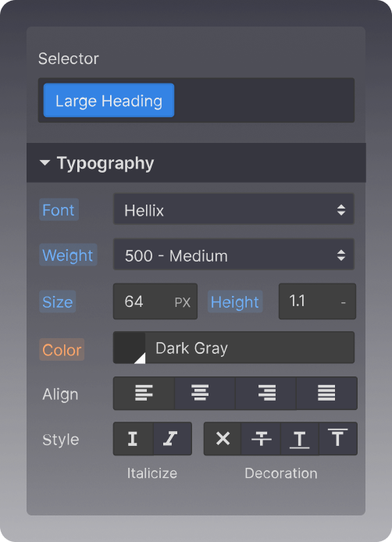Remove text decoration with X icon

223,439
